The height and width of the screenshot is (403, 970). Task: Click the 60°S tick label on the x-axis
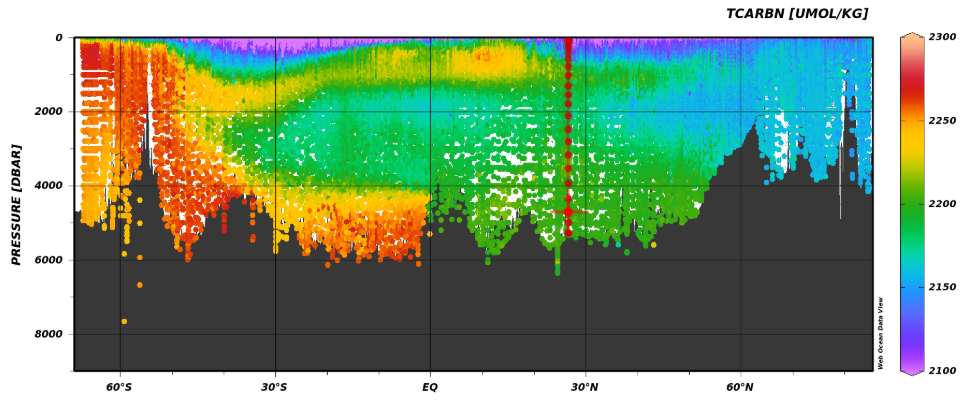[x=120, y=387]
